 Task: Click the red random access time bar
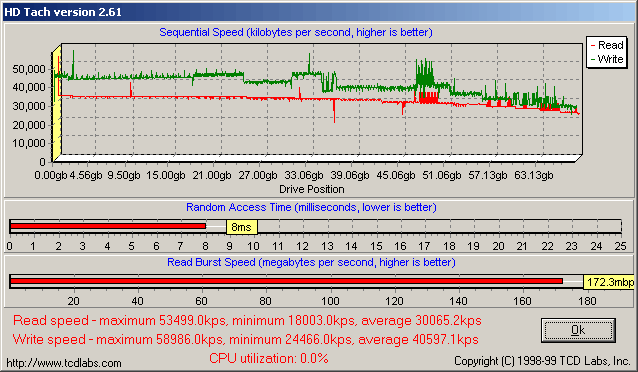108,226
